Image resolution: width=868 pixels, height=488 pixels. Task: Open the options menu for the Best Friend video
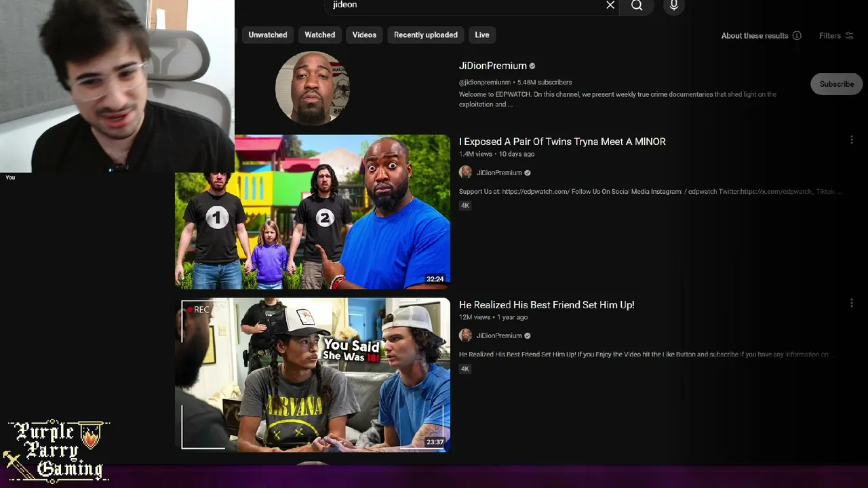tap(852, 304)
